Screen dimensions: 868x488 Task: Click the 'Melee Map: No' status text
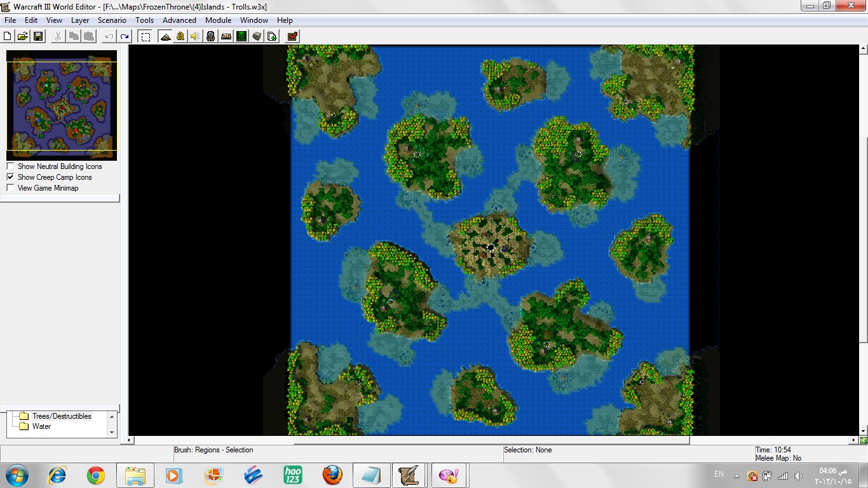click(x=778, y=458)
